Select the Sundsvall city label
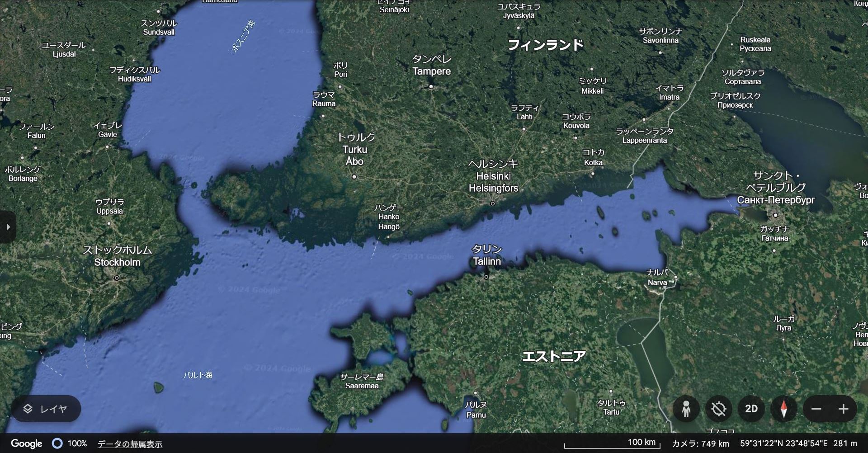 [x=159, y=28]
